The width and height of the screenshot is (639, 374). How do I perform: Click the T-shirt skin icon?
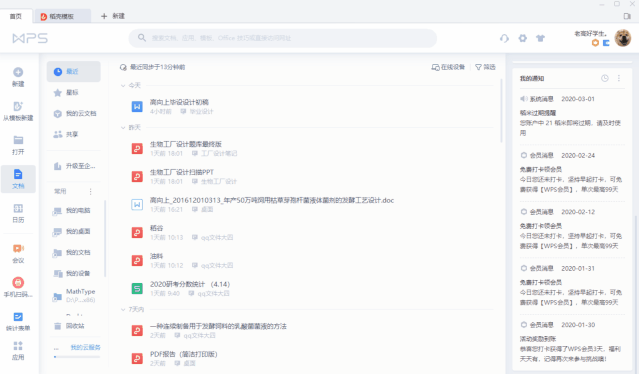[540, 38]
